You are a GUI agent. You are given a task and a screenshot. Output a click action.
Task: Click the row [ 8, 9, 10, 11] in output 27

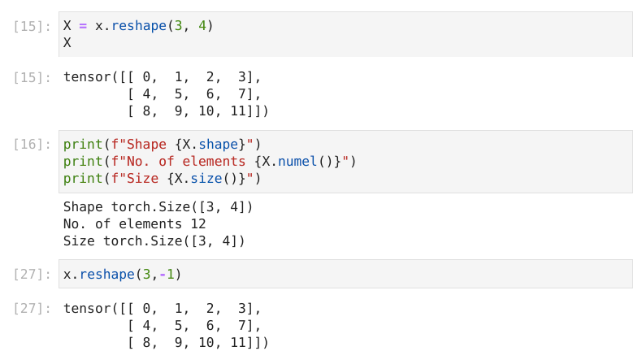point(198,342)
